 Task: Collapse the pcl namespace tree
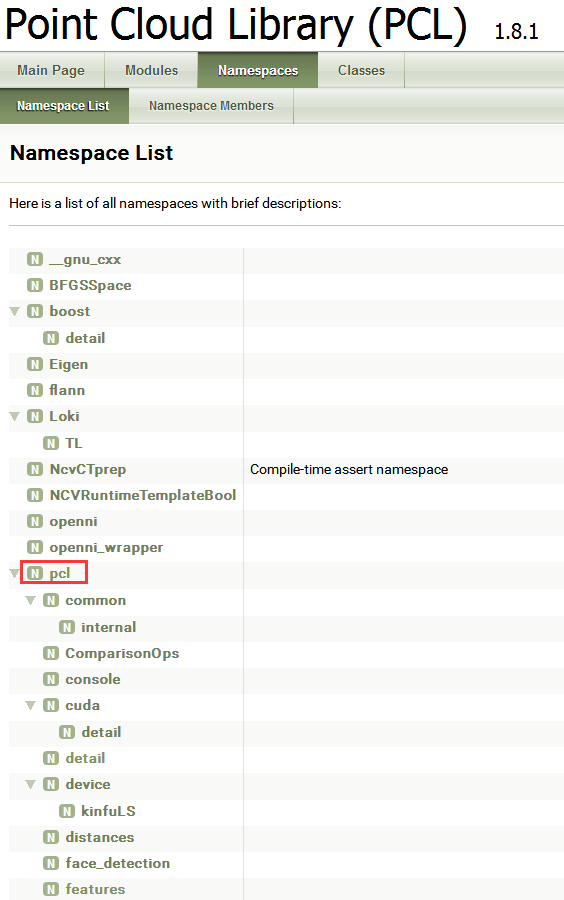pos(15,573)
